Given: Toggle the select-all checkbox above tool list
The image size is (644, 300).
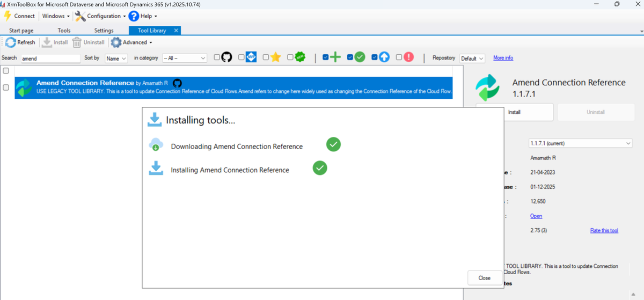Looking at the screenshot, I should click(x=5, y=70).
